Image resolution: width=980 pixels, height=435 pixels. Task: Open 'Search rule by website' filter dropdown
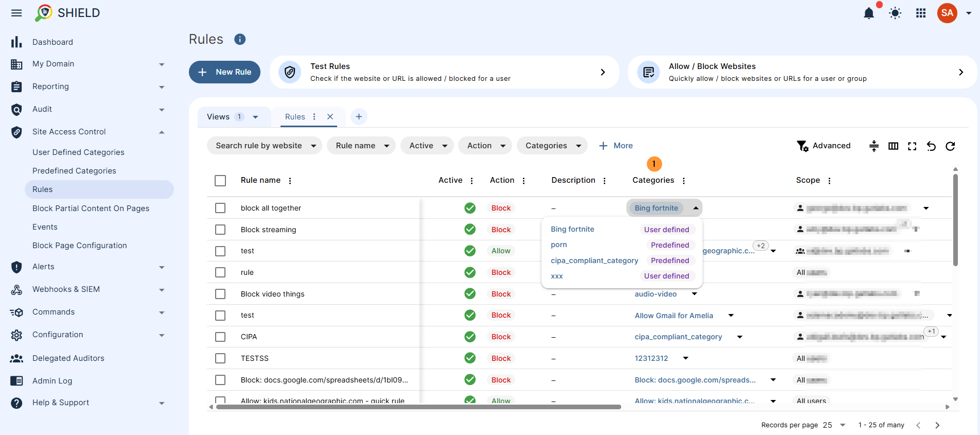pyautogui.click(x=265, y=146)
